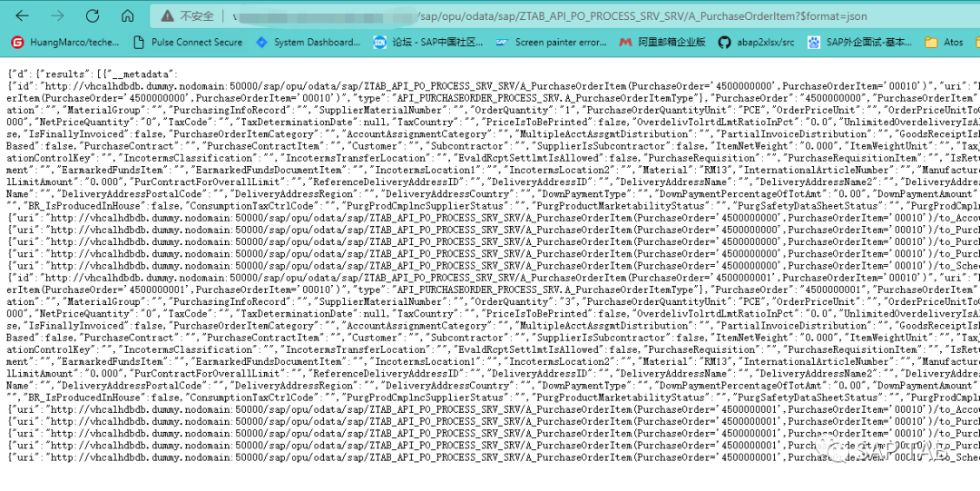Click the red G icon of HuangMarco bookmark
Screen dimensions: 980x491
(17, 43)
